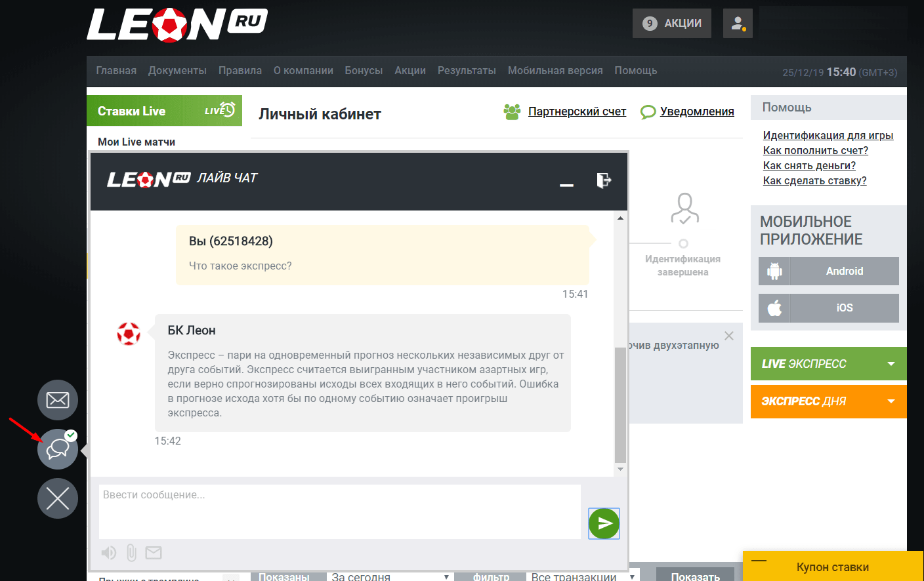The height and width of the screenshot is (581, 924).
Task: Send the chat message with green arrow
Action: click(604, 523)
